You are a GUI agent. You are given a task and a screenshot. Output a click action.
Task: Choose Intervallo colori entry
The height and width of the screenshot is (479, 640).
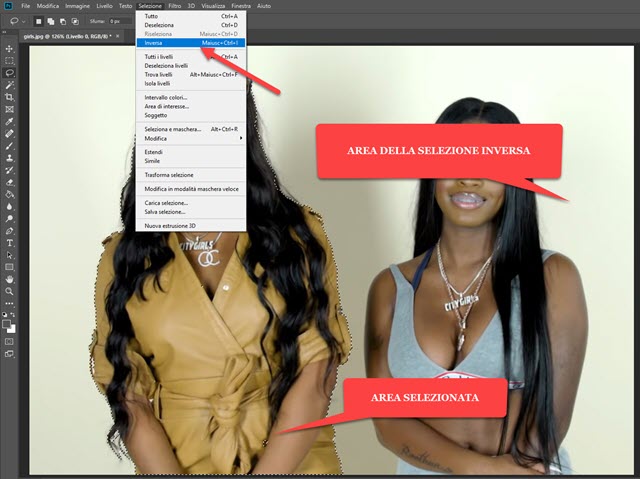pyautogui.click(x=191, y=98)
